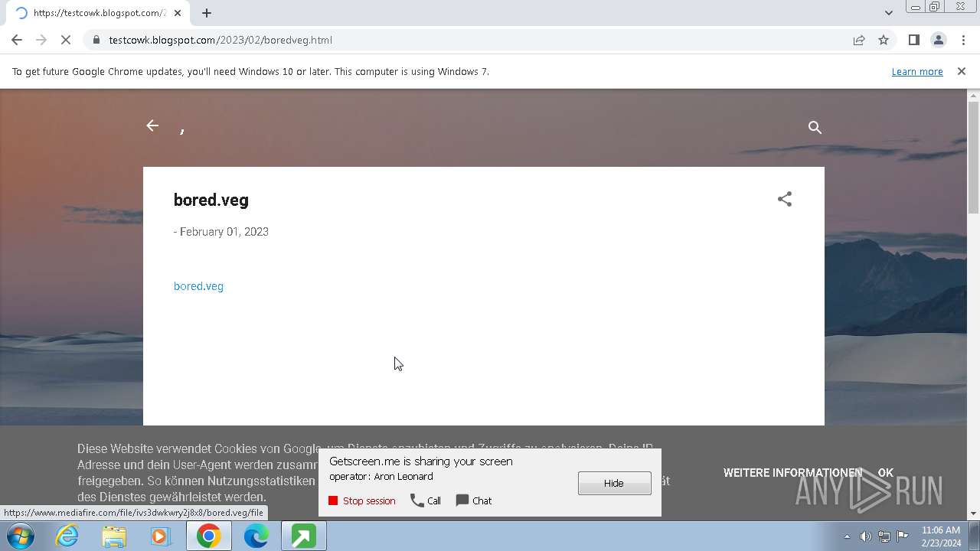This screenshot has width=980, height=551.
Task: Click the page's vertical scrollbar thumb
Action: pos(974,157)
